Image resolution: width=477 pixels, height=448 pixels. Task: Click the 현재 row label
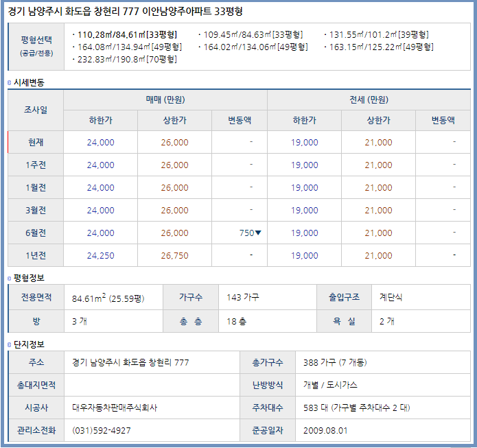click(x=36, y=142)
